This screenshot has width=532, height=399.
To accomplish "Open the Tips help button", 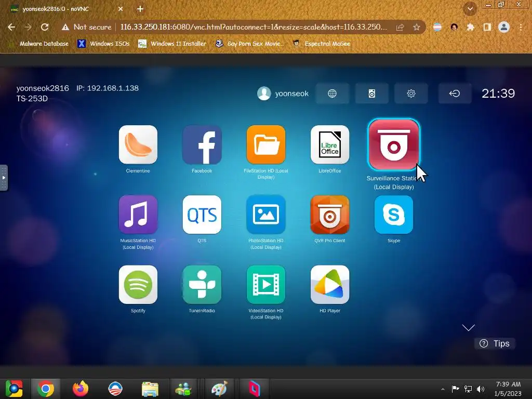I will pos(495,343).
